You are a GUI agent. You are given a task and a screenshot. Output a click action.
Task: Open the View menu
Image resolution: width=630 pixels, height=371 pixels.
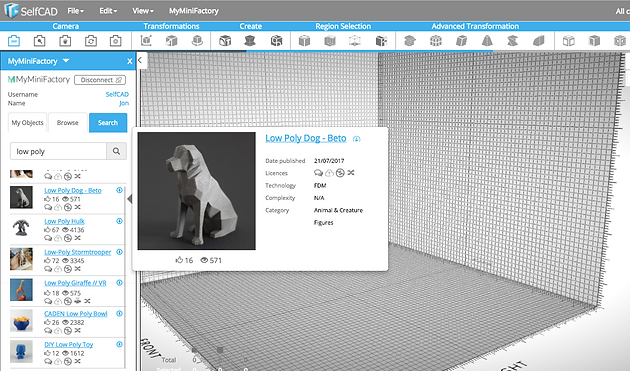point(143,11)
